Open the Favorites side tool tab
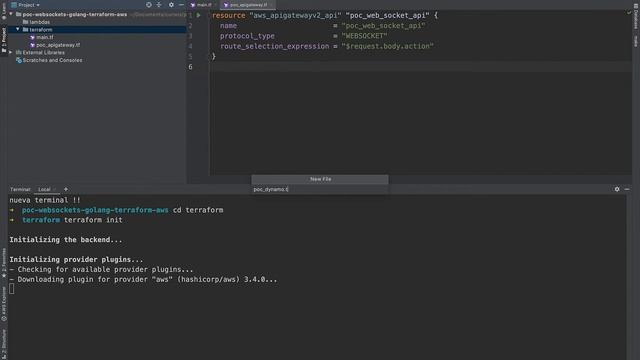 click(4, 263)
